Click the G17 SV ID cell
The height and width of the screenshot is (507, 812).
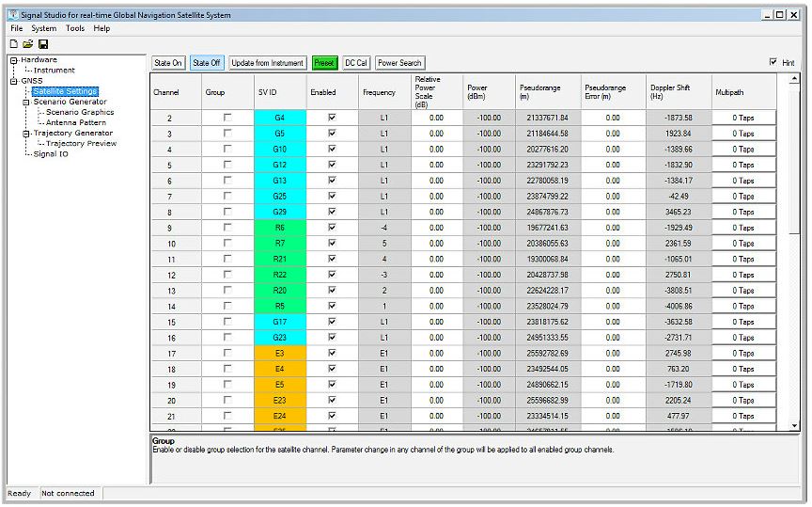[280, 322]
